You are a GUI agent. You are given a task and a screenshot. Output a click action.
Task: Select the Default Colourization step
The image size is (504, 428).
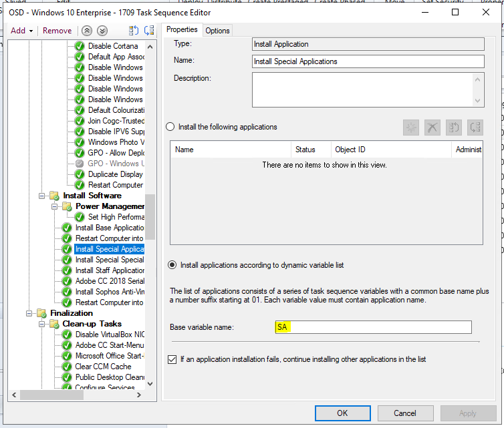tap(116, 110)
